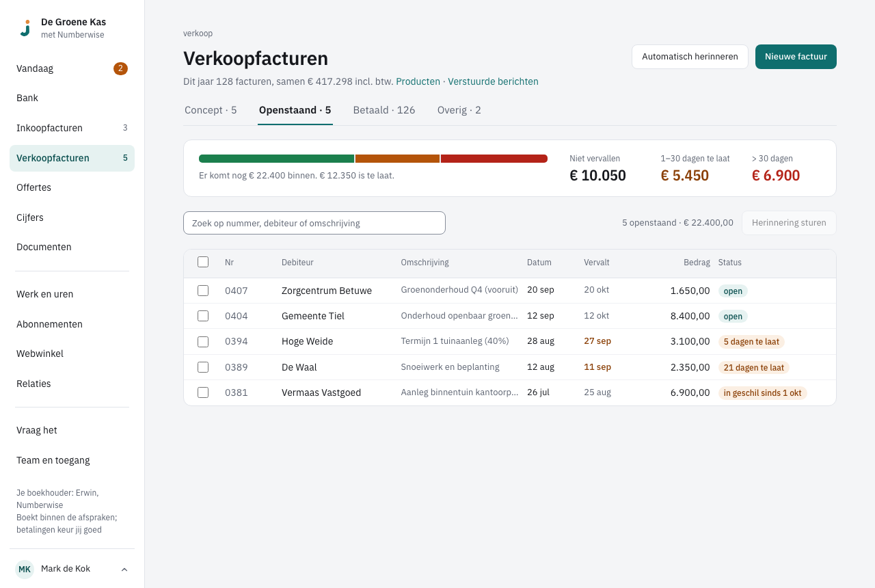Click the Vandaag notification badge 2
The image size is (875, 588).
(x=120, y=68)
